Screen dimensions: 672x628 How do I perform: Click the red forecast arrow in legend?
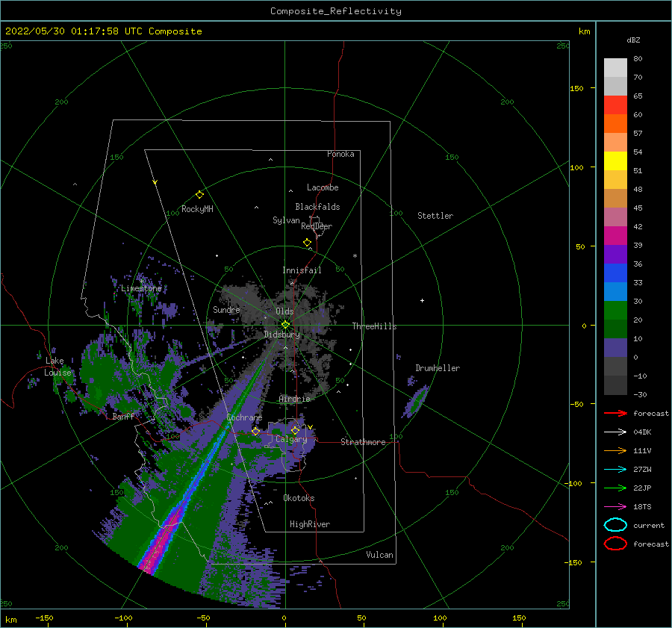click(615, 413)
